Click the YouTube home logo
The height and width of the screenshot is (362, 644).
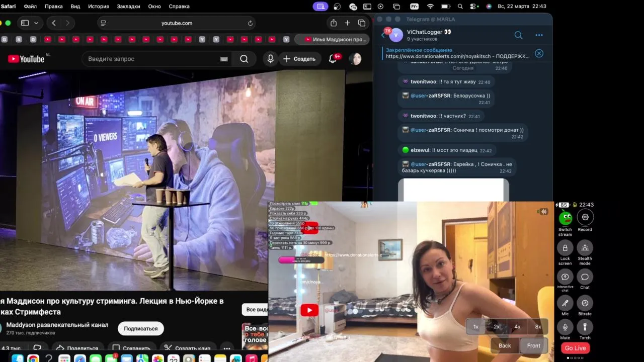click(x=26, y=59)
